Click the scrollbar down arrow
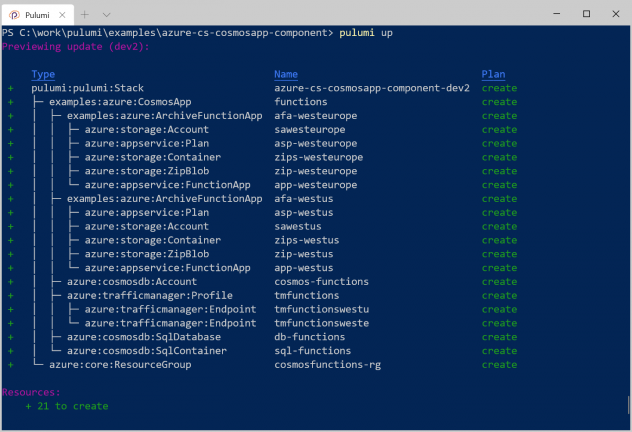This screenshot has width=632, height=432. point(627,425)
